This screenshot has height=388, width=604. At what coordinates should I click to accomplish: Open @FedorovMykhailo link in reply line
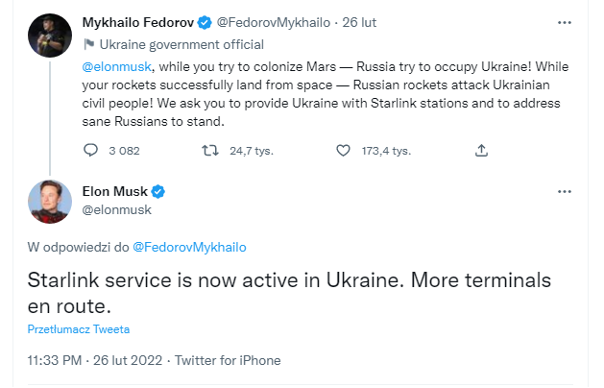coord(189,247)
